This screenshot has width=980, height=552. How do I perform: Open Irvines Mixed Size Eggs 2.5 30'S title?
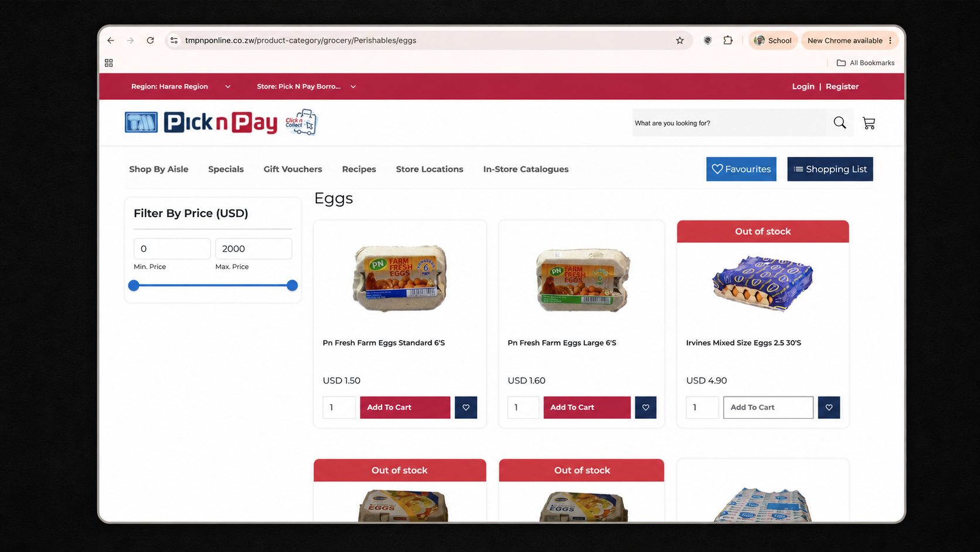click(743, 343)
